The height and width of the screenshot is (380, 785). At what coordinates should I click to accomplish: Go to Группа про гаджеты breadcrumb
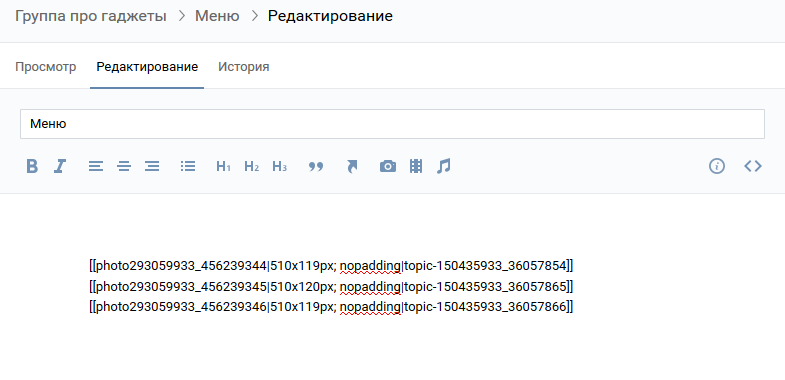pos(91,16)
